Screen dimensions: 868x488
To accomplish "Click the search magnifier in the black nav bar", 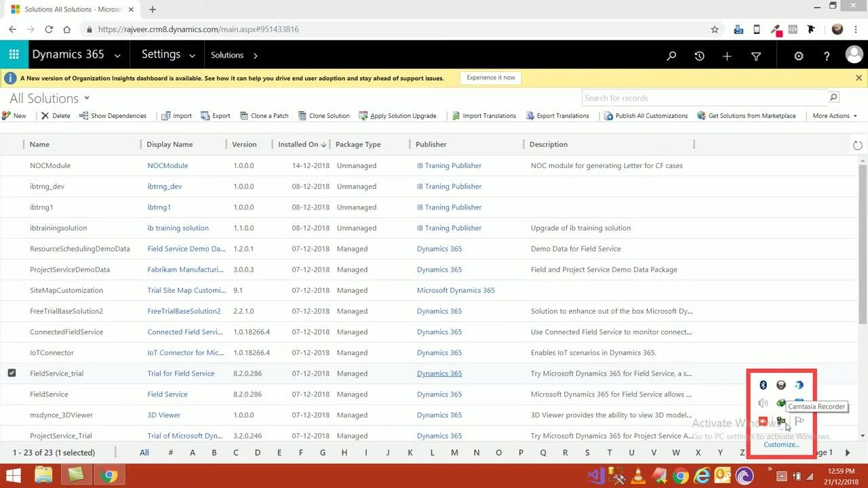I will click(x=671, y=56).
